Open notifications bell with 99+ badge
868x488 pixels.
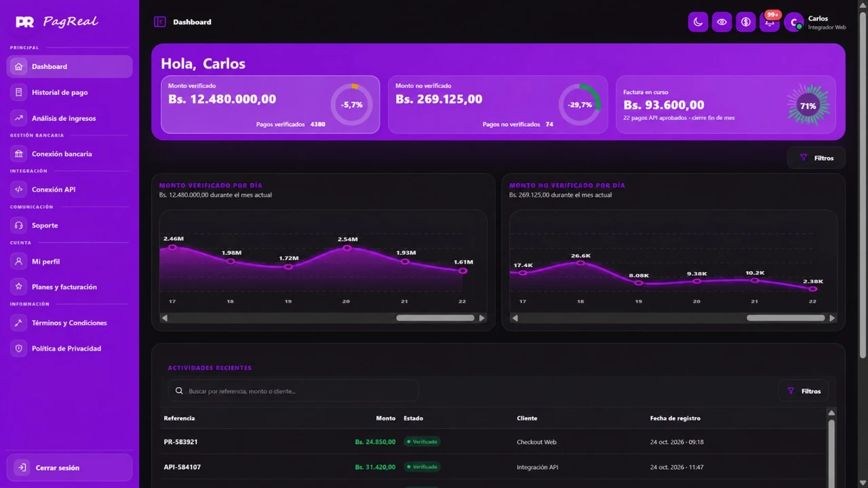coord(770,22)
